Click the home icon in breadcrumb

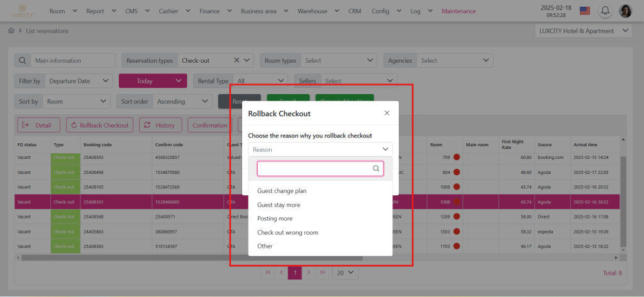click(11, 31)
